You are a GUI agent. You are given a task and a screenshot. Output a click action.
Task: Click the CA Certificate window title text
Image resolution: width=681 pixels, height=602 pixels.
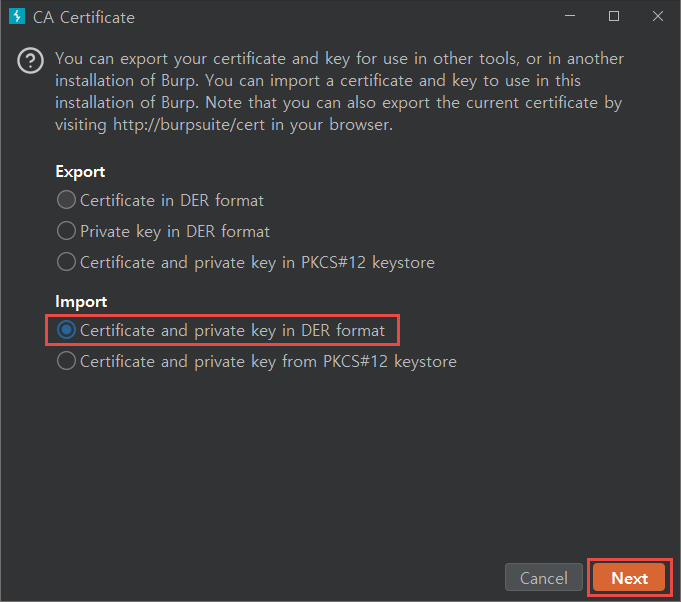[84, 17]
